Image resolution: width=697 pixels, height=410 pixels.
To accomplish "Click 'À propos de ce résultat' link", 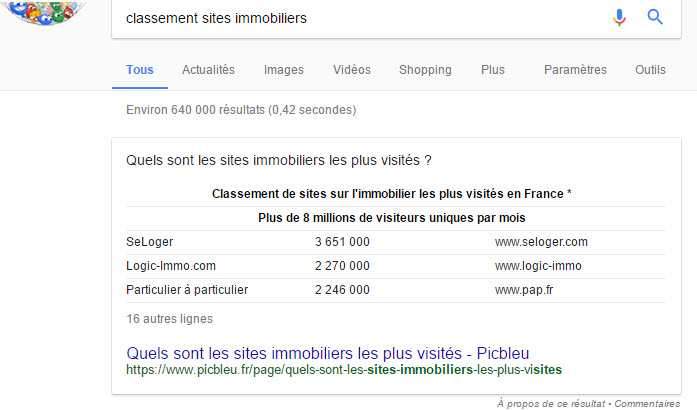I will (551, 404).
